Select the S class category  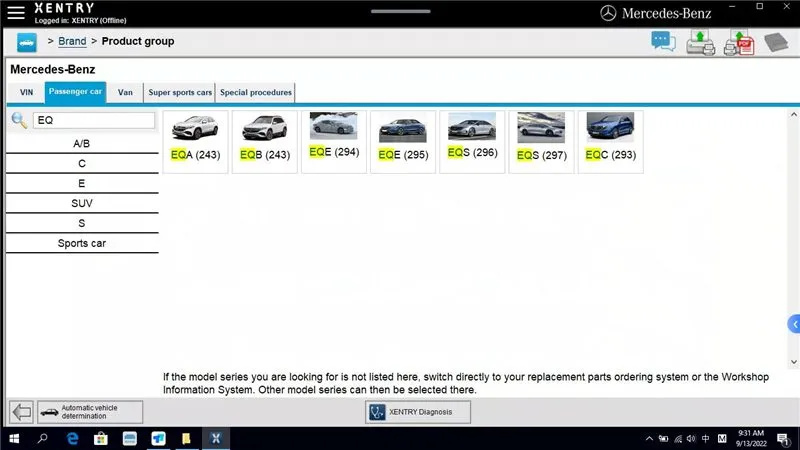point(82,223)
